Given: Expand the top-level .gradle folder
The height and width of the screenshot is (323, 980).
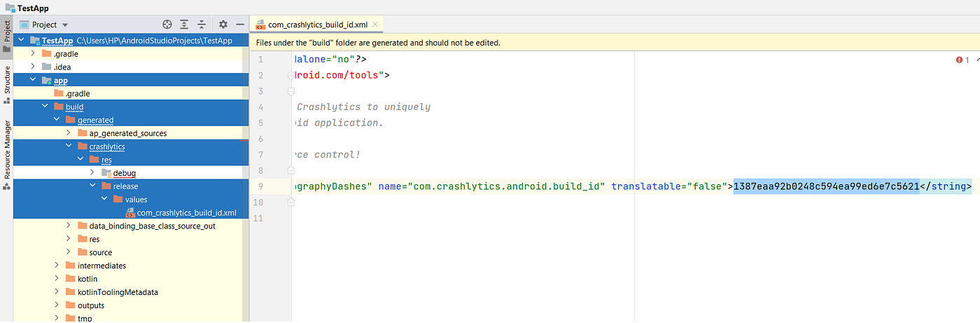Looking at the screenshot, I should (x=33, y=54).
